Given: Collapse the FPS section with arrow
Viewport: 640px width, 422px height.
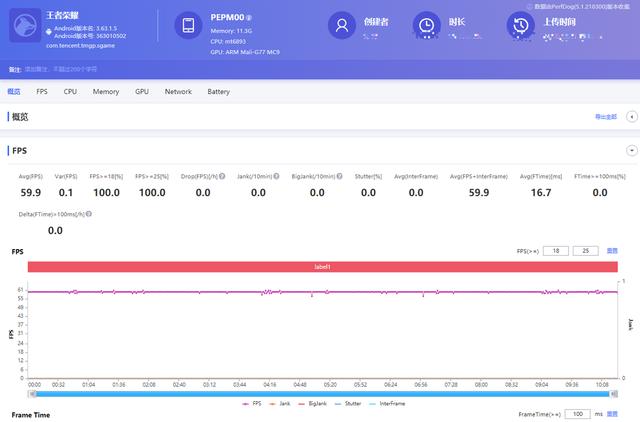Looking at the screenshot, I should [x=631, y=151].
